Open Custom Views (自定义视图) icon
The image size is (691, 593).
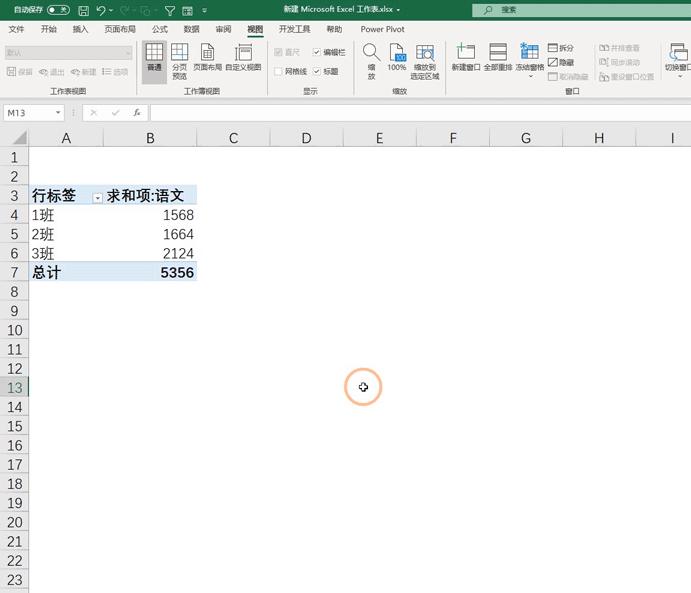243,57
